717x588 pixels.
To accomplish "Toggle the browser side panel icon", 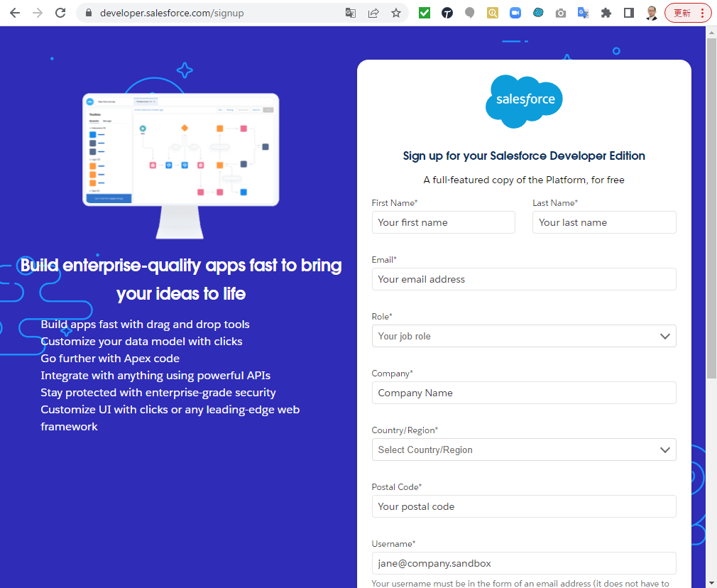I will (x=628, y=13).
